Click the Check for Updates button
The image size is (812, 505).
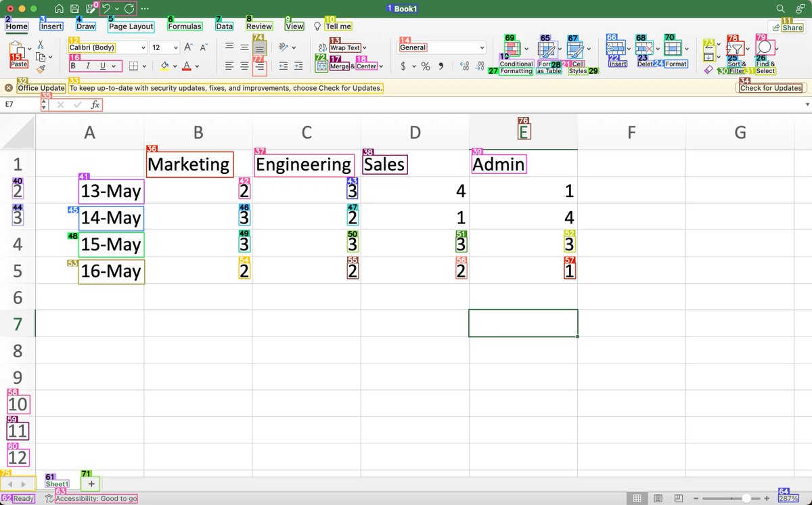click(x=771, y=88)
